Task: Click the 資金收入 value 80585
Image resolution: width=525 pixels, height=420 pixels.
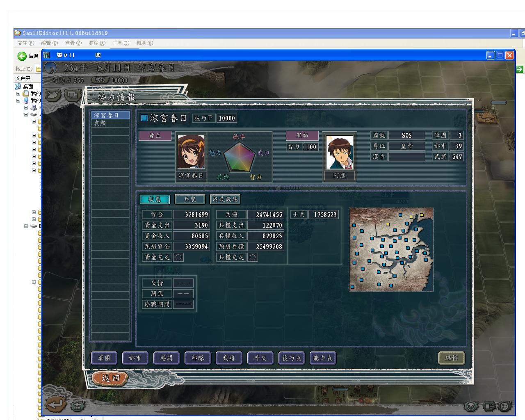Action: point(191,236)
